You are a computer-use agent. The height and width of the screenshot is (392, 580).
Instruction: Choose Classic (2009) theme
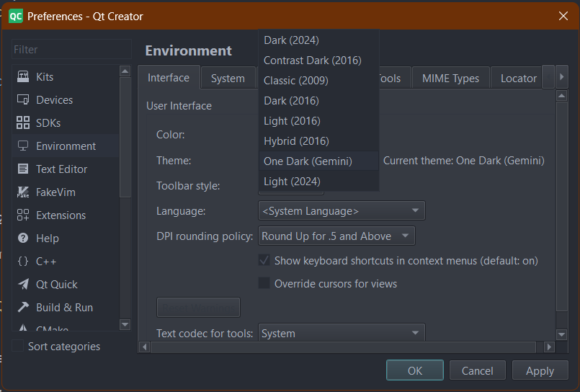tap(318, 80)
